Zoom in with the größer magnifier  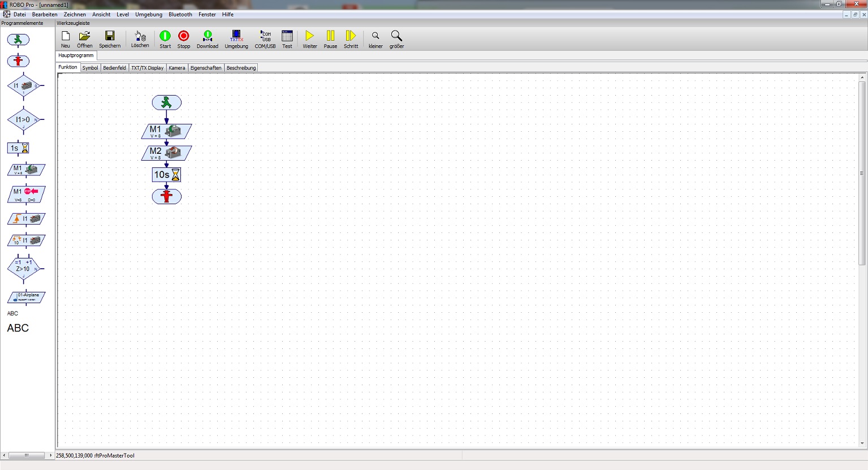coord(396,37)
